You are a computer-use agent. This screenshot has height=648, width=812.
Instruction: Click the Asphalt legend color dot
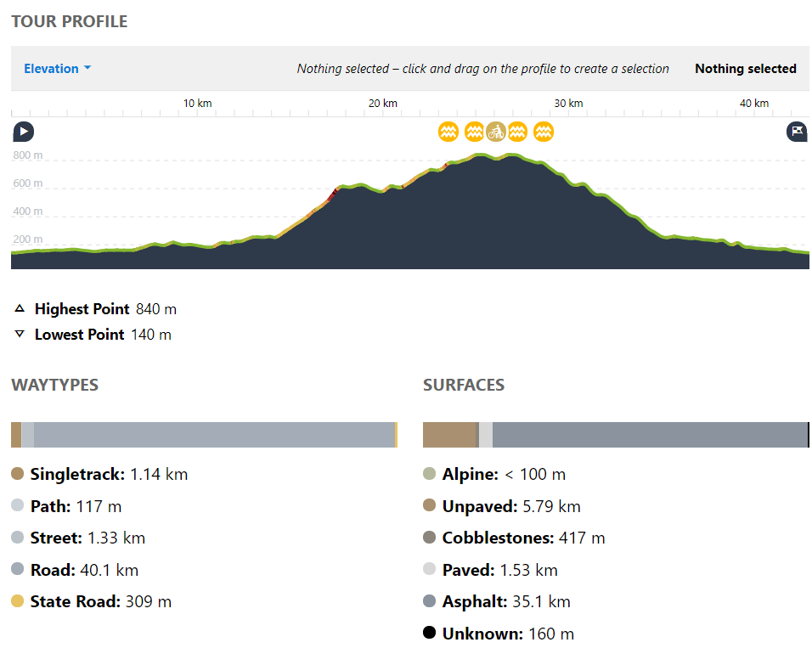click(x=429, y=601)
